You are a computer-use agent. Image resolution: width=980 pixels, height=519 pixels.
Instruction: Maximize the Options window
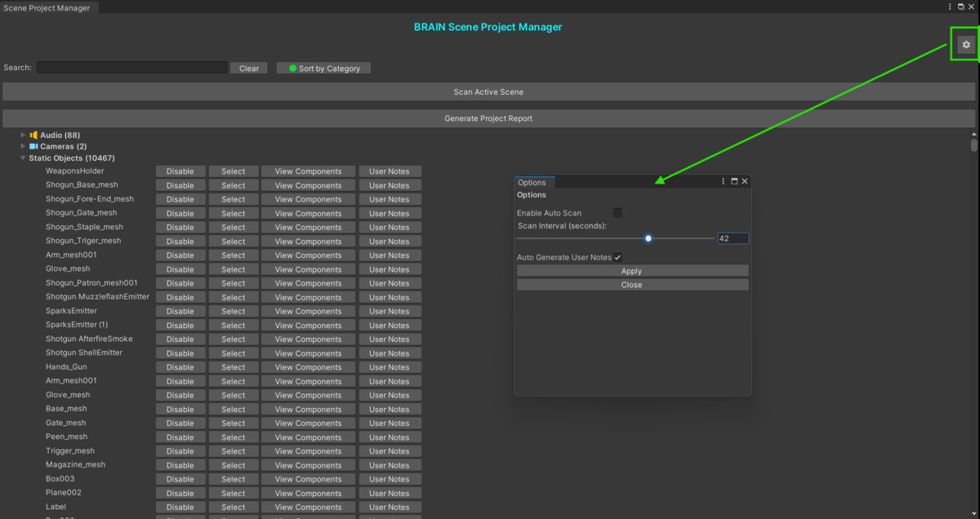tap(734, 182)
